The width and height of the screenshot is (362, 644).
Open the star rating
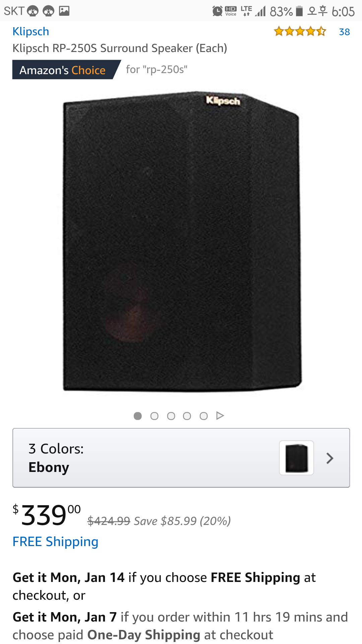(300, 32)
